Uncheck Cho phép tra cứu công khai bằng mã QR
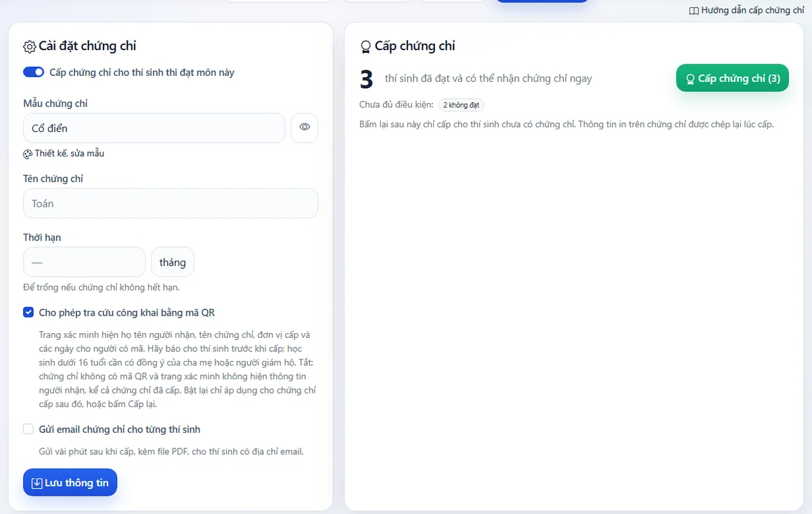 [x=28, y=312]
